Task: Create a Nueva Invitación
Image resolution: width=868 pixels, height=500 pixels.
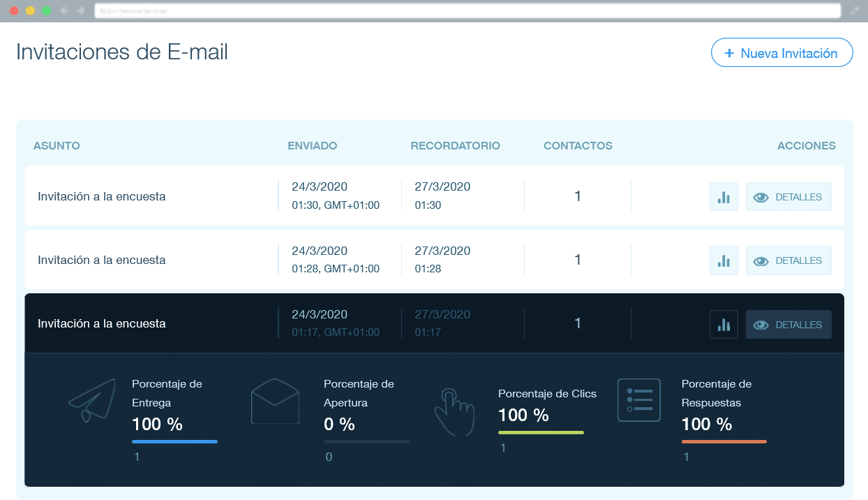Action: (x=781, y=53)
